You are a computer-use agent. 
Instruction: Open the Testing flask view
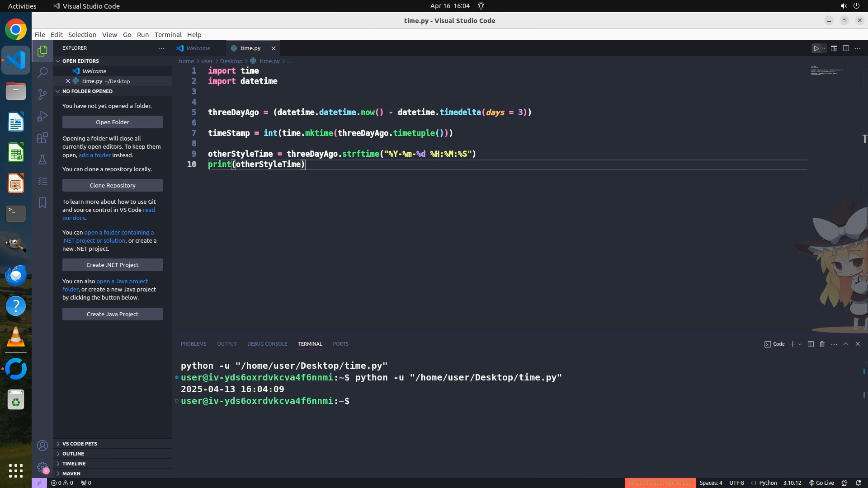tap(42, 160)
